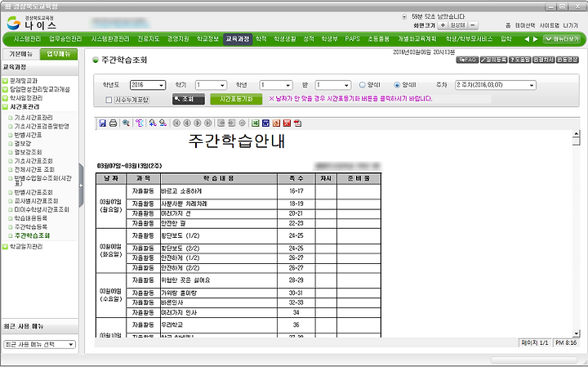588x367 pixels.
Task: Open 주간학습등록 in the sidebar
Action: coord(31,226)
